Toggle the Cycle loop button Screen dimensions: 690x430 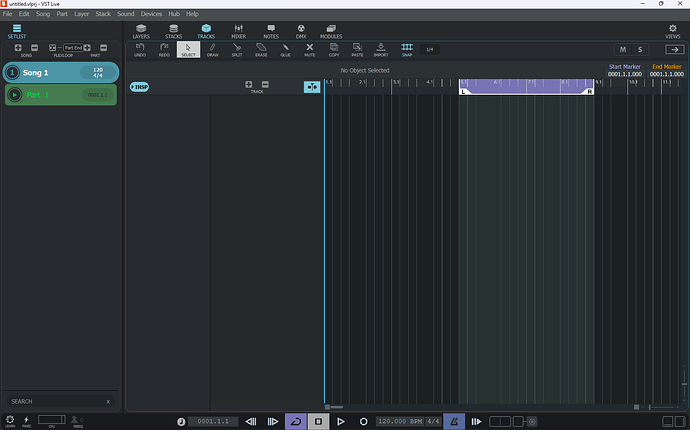pos(296,422)
